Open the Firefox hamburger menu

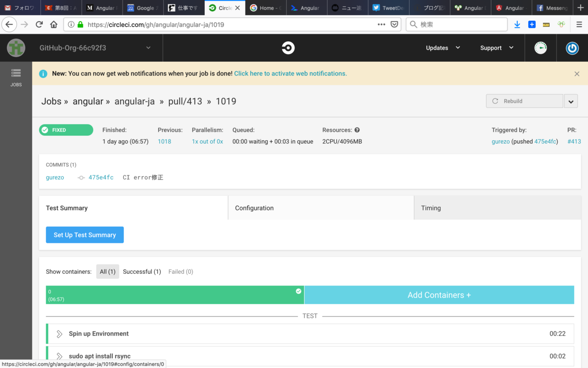coord(579,25)
